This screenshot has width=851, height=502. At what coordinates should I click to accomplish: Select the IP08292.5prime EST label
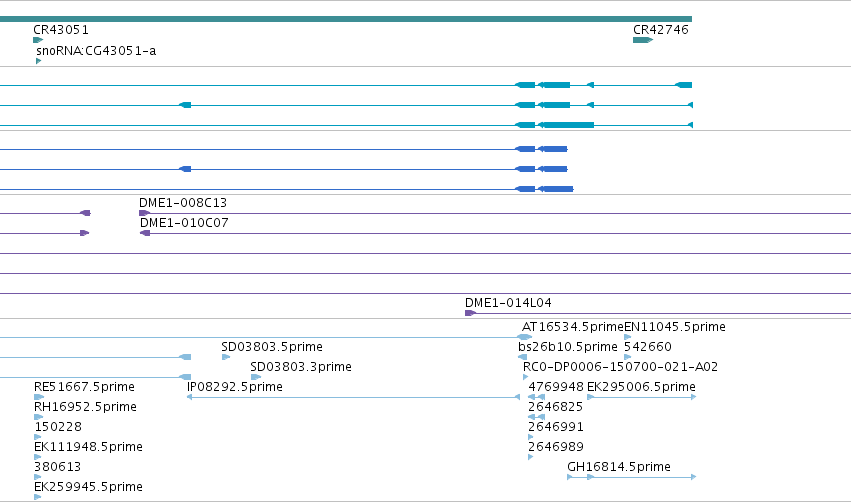[x=234, y=387]
